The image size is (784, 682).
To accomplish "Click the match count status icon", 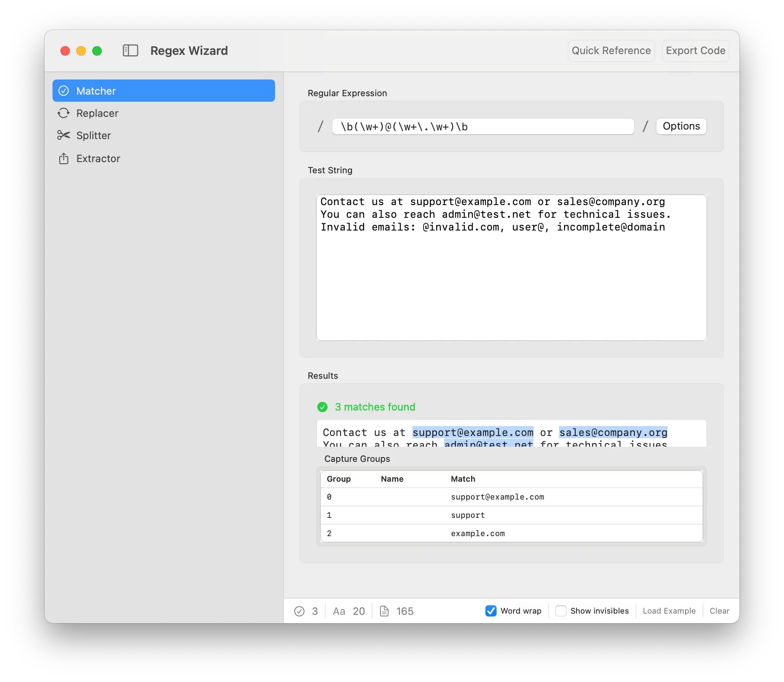I will point(299,611).
